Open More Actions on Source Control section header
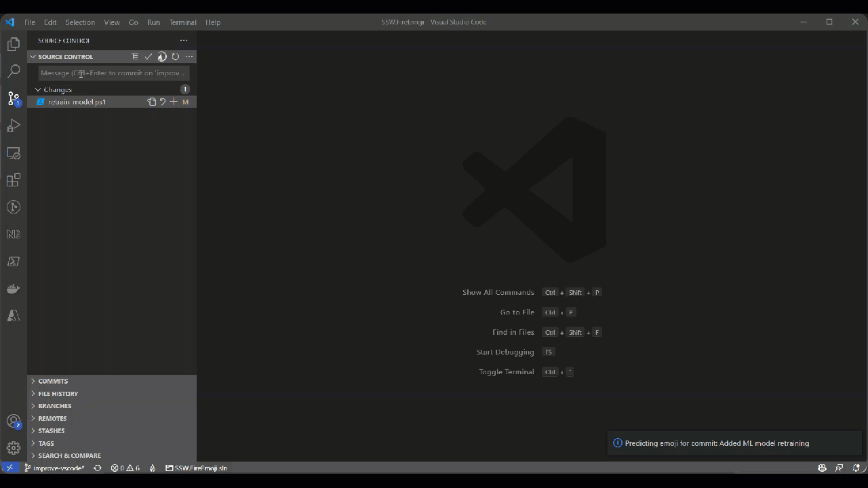The width and height of the screenshot is (868, 488). pos(189,57)
